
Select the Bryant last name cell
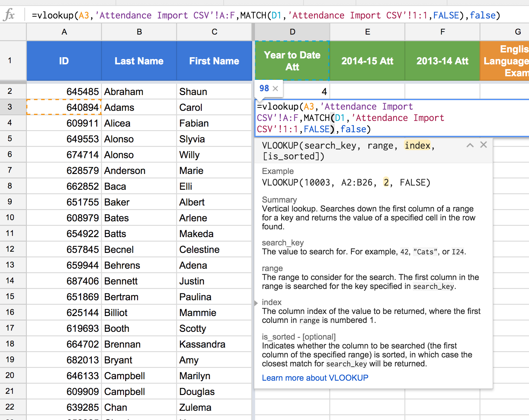pyautogui.click(x=139, y=360)
